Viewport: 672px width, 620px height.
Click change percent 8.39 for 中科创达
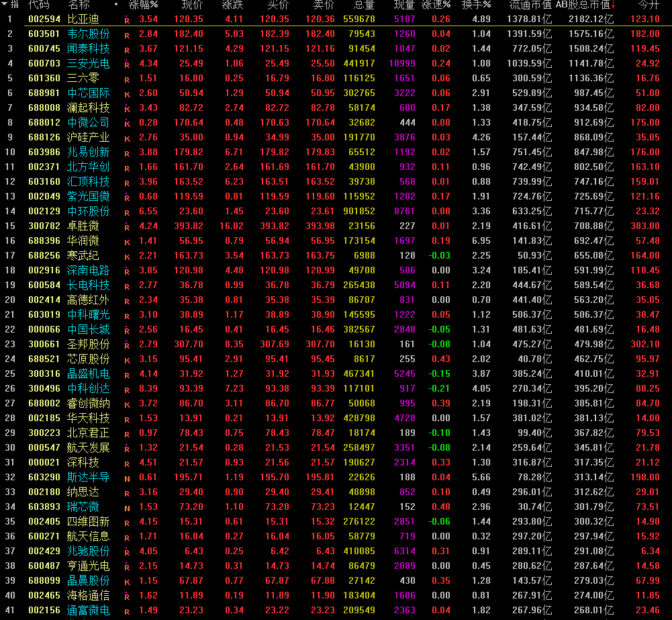point(148,388)
